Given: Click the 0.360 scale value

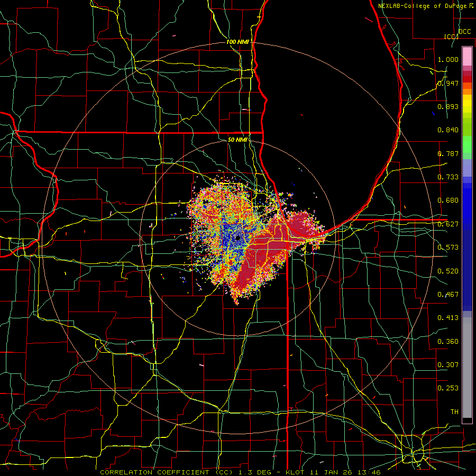Looking at the screenshot, I should click(x=448, y=342).
